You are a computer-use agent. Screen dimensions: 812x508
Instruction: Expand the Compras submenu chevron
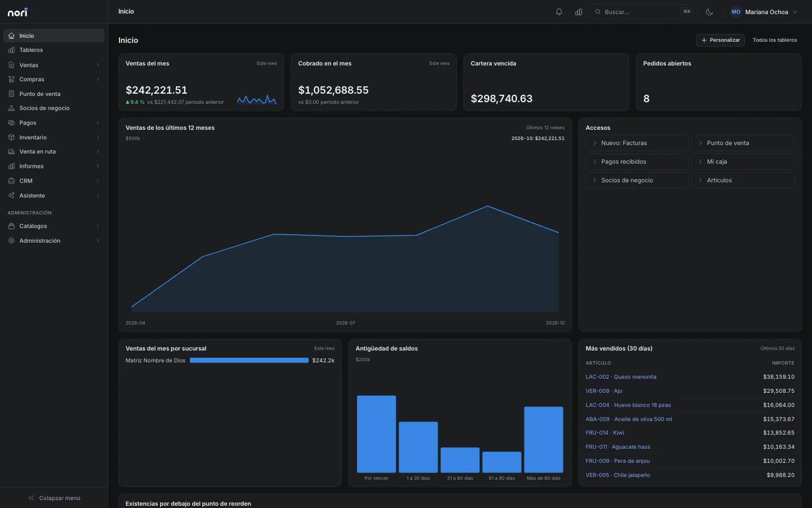click(x=98, y=80)
